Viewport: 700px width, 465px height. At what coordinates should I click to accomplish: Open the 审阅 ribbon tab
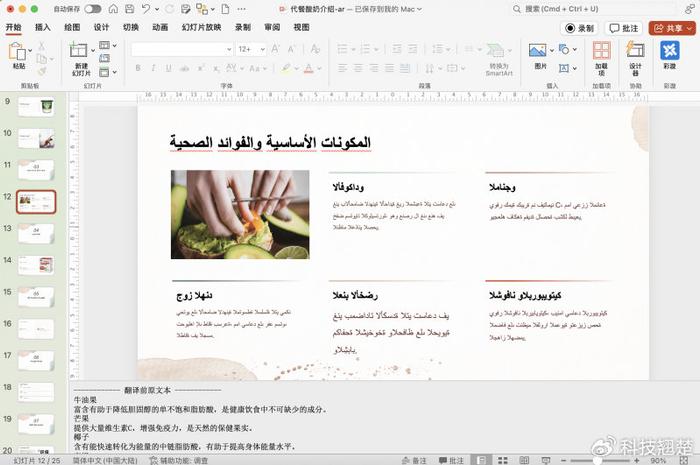[x=272, y=27]
